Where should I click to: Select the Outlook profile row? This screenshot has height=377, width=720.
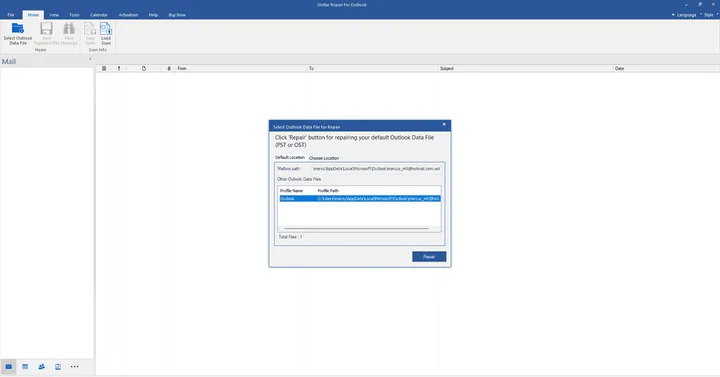(360, 198)
